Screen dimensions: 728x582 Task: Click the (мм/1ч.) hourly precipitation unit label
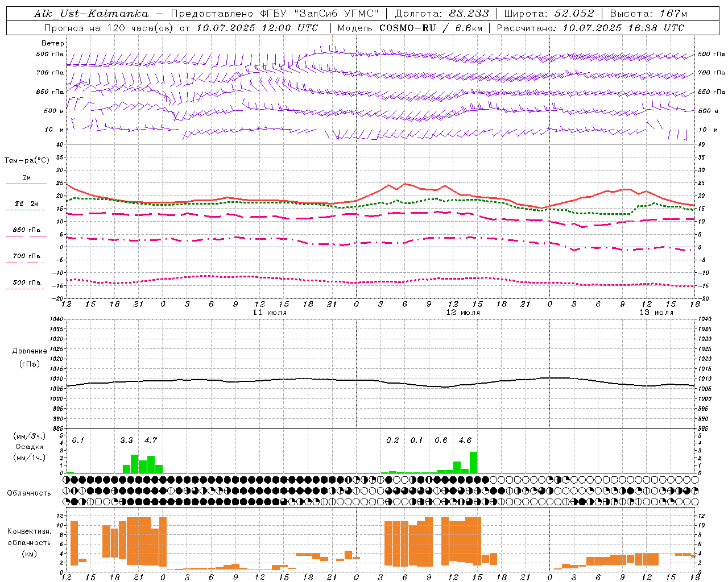click(30, 458)
